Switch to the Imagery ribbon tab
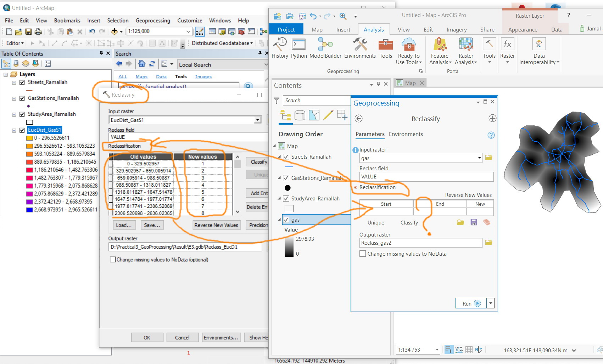This screenshot has height=364, width=603. click(457, 29)
